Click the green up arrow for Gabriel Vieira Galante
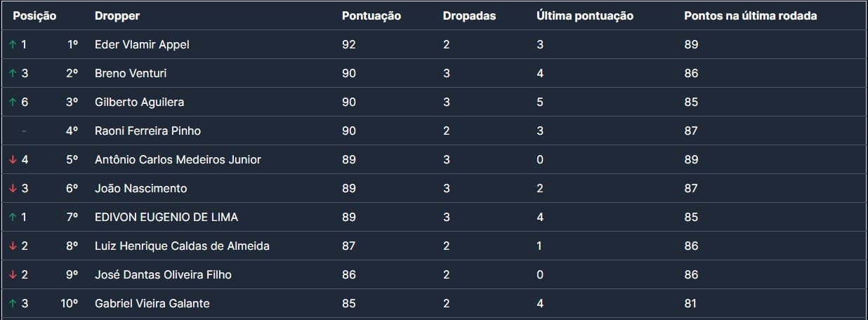Viewport: 868px width, 320px height. [x=12, y=304]
